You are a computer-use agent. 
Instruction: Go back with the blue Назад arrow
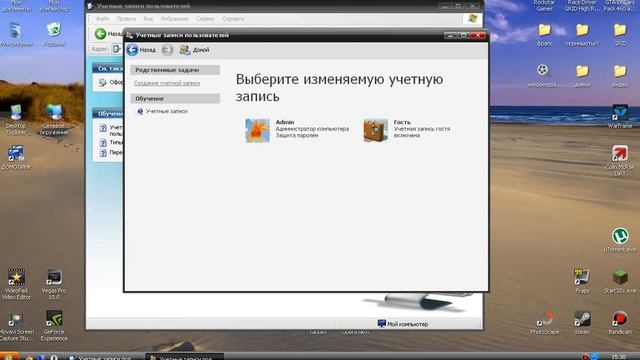coord(132,50)
